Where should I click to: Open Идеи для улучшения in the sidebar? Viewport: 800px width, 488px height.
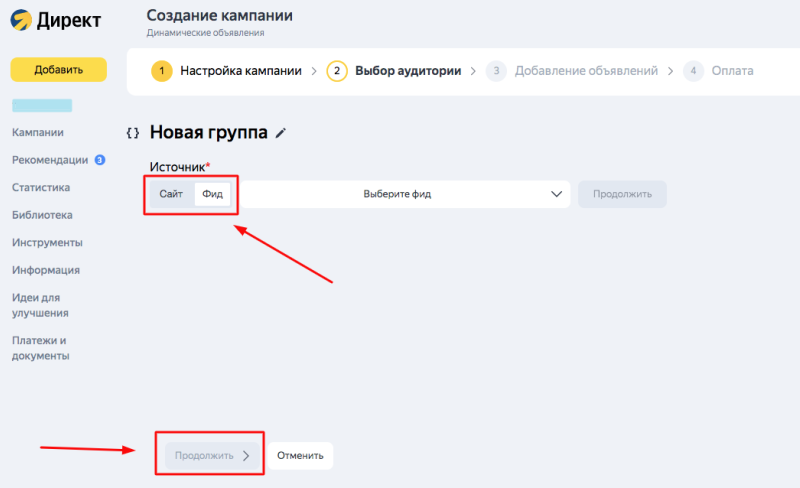pos(40,305)
